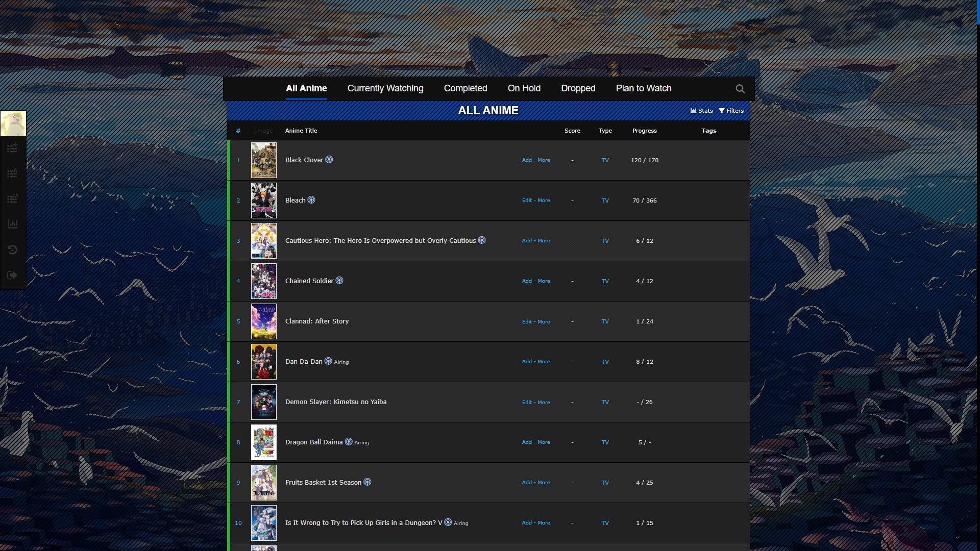This screenshot has width=980, height=551.
Task: Open anime list icon in sidebar
Action: pyautogui.click(x=12, y=173)
